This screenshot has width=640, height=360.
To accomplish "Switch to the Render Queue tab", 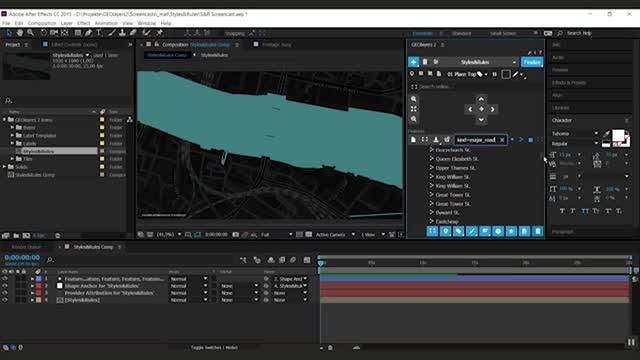I will tap(27, 247).
